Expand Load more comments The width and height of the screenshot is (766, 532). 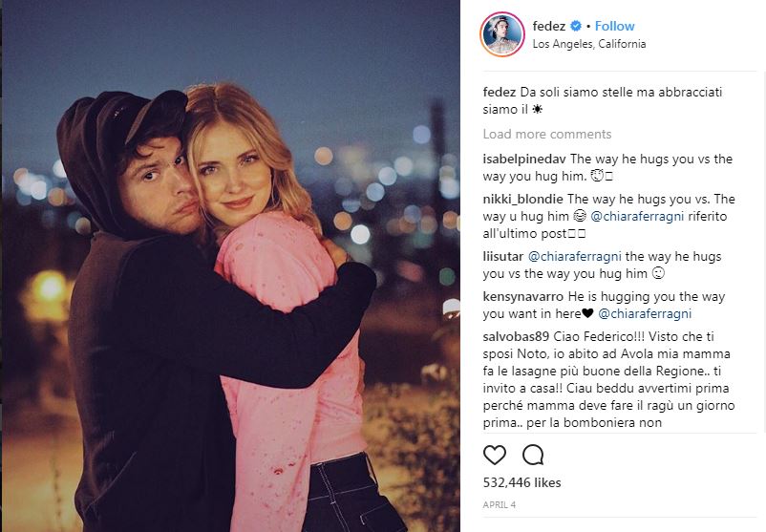pos(546,134)
